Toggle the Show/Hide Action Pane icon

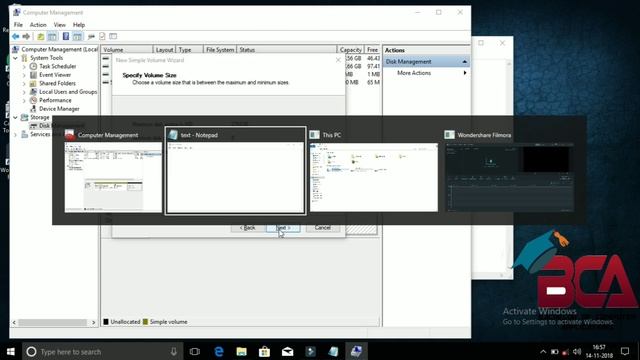(x=78, y=37)
